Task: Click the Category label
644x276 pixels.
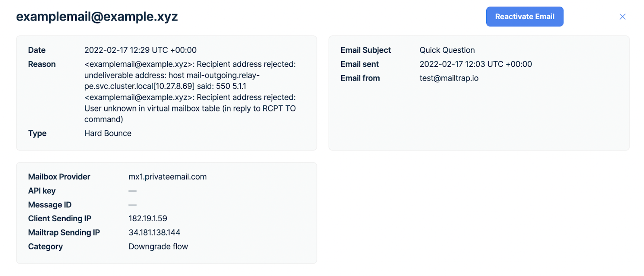Action: tap(45, 247)
